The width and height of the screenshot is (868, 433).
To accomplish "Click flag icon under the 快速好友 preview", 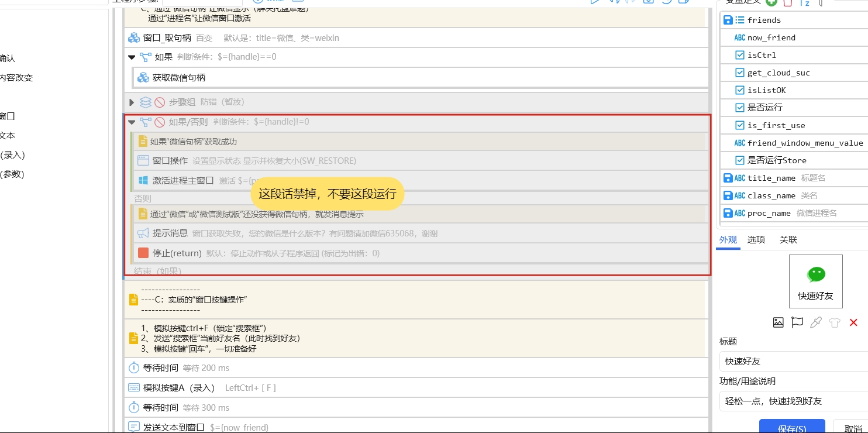I will [x=797, y=322].
